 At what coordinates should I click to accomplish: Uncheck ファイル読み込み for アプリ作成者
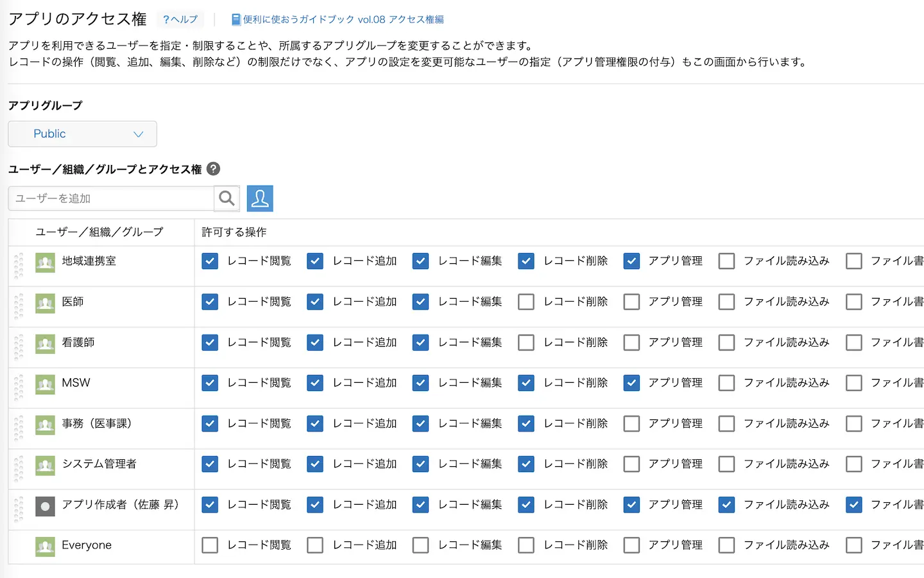(726, 505)
